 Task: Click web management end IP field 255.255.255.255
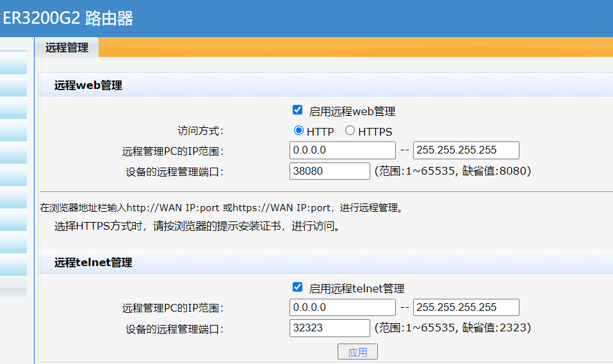(x=466, y=150)
